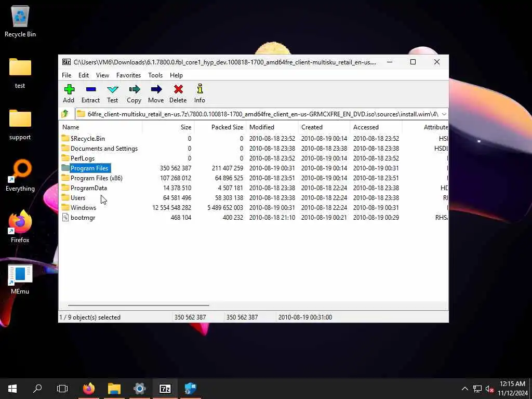Open Task View on taskbar
The height and width of the screenshot is (399, 532).
coord(62,389)
